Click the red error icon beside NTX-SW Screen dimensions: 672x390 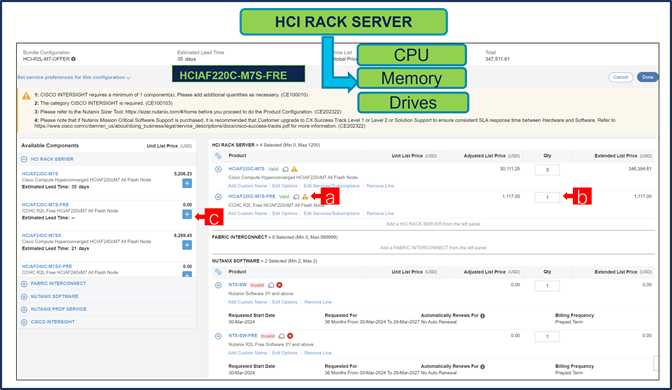[279, 285]
